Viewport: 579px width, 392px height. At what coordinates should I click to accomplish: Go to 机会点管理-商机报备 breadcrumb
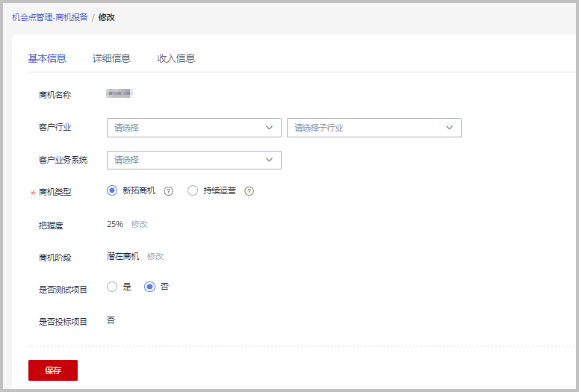pos(50,17)
